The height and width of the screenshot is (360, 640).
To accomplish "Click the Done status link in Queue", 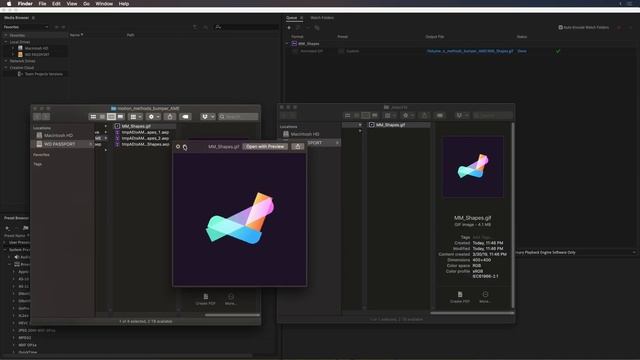I will (522, 51).
